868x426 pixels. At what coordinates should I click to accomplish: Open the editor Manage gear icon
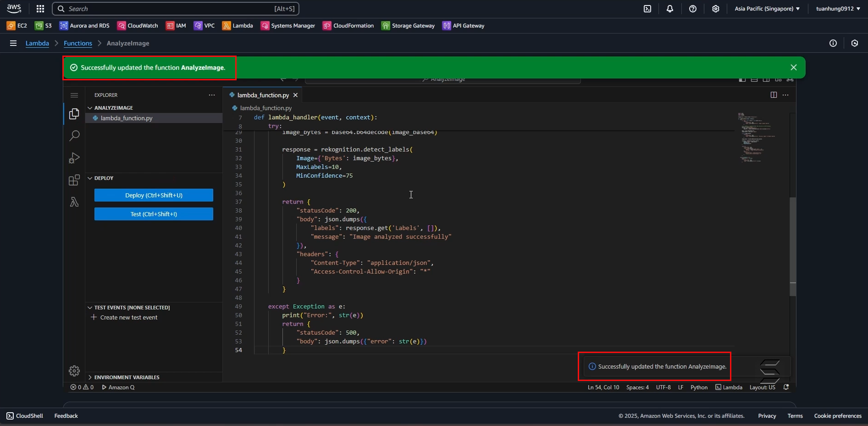pyautogui.click(x=74, y=371)
